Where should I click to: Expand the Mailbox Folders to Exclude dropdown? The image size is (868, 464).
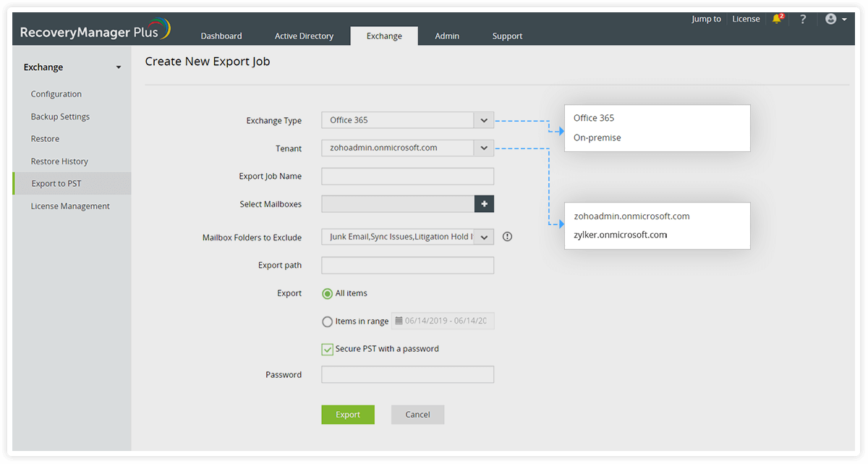tap(483, 236)
